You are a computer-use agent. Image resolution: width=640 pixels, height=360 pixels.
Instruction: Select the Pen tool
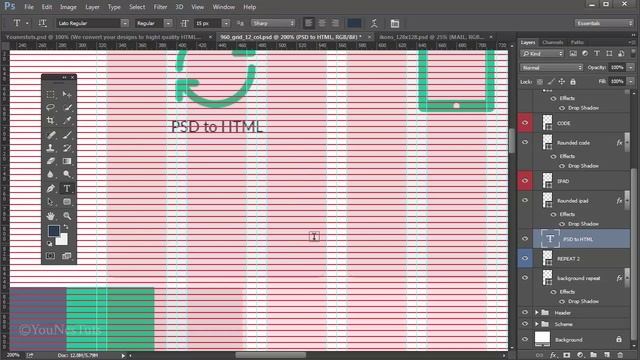51,188
